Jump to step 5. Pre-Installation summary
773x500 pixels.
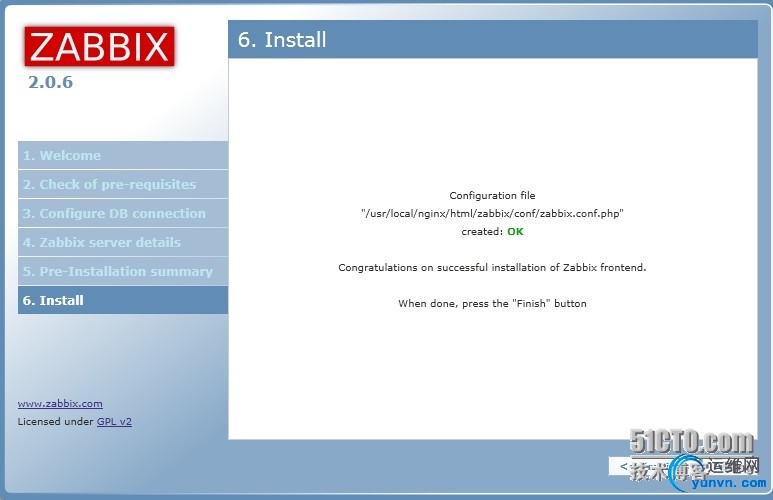coord(123,272)
